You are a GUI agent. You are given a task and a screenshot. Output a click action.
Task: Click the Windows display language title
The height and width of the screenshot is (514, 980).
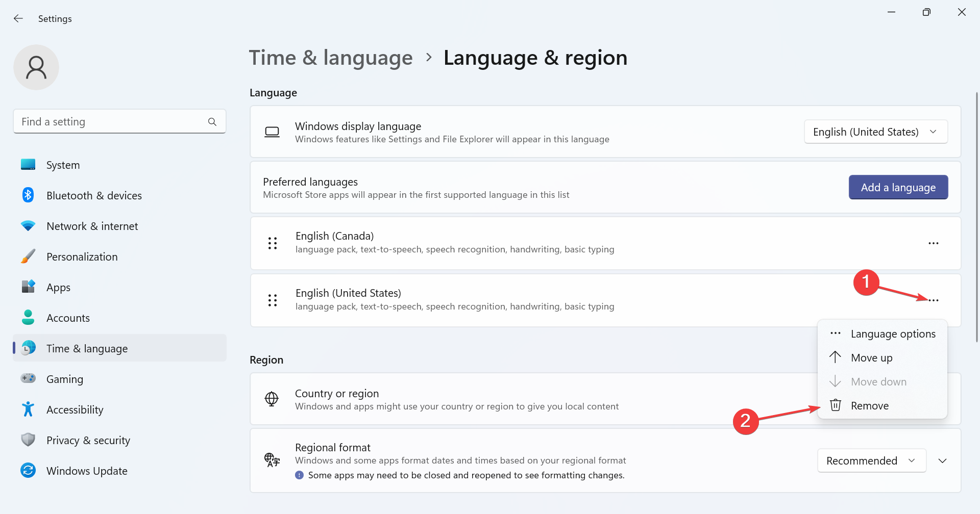click(x=358, y=126)
